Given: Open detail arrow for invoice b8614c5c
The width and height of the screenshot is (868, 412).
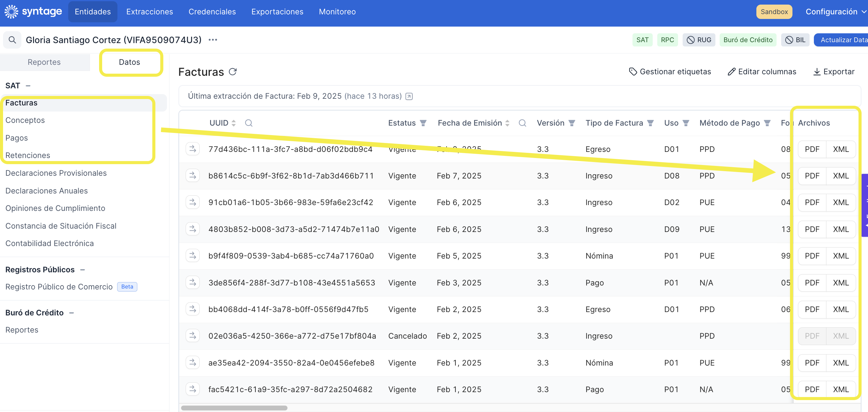Looking at the screenshot, I should 193,175.
